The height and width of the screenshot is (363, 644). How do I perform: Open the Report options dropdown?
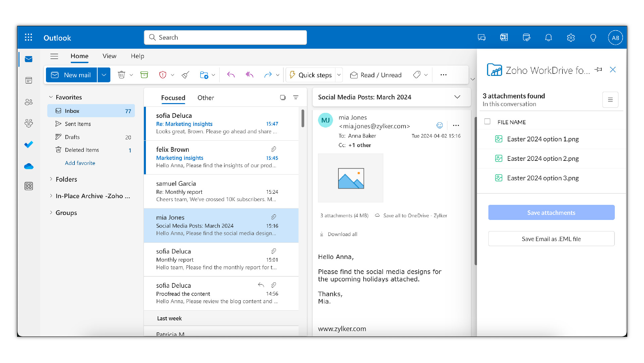pyautogui.click(x=172, y=75)
